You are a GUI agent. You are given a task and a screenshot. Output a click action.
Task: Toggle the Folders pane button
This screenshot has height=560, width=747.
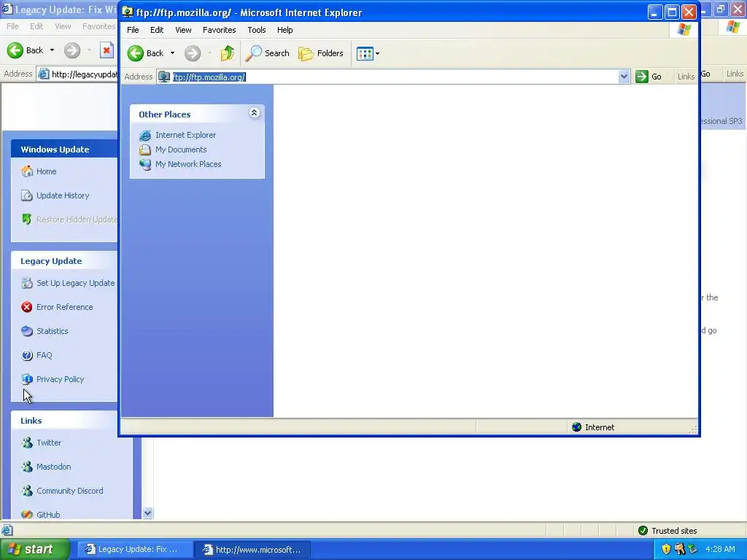[x=321, y=53]
